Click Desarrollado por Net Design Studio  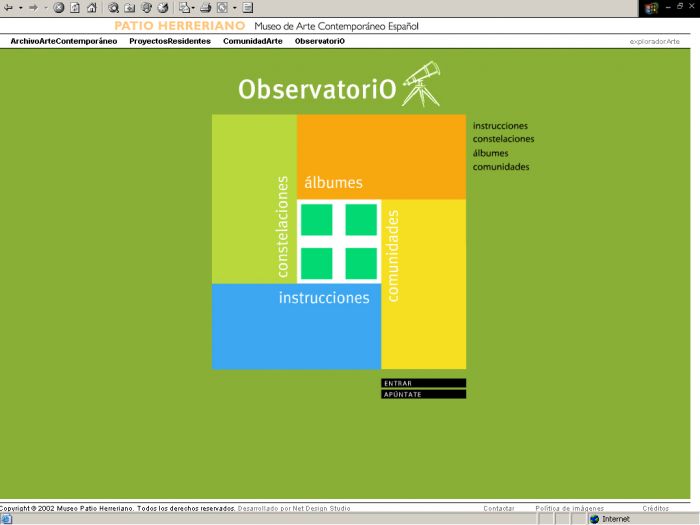point(294,508)
